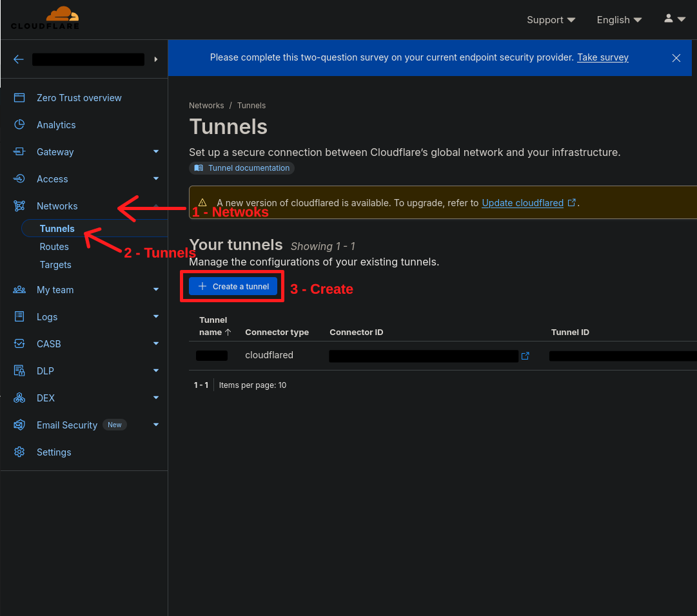The height and width of the screenshot is (616, 697).
Task: Expand the CASB menu arrow
Action: click(x=156, y=343)
